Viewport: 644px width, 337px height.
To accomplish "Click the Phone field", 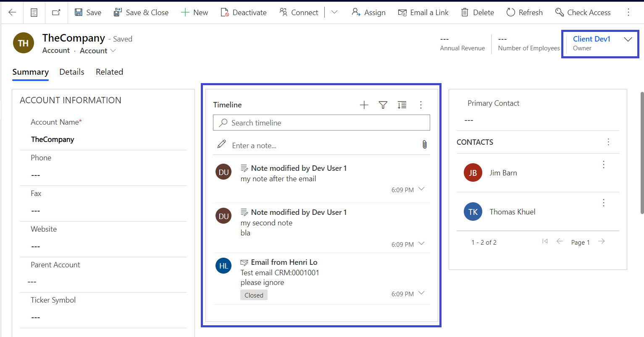I will click(x=103, y=175).
